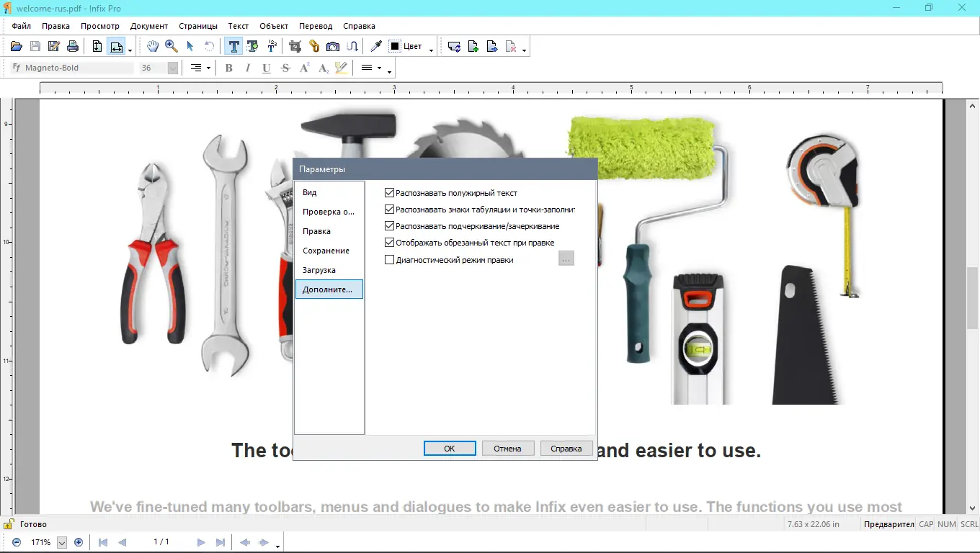Click the black color swatch
Image resolution: width=980 pixels, height=553 pixels.
[x=395, y=47]
